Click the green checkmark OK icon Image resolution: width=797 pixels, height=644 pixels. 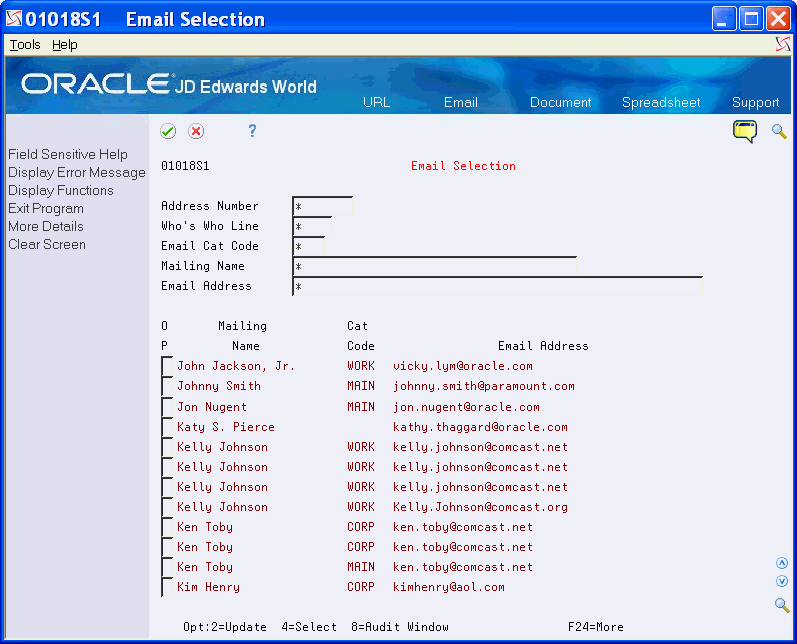tap(168, 131)
